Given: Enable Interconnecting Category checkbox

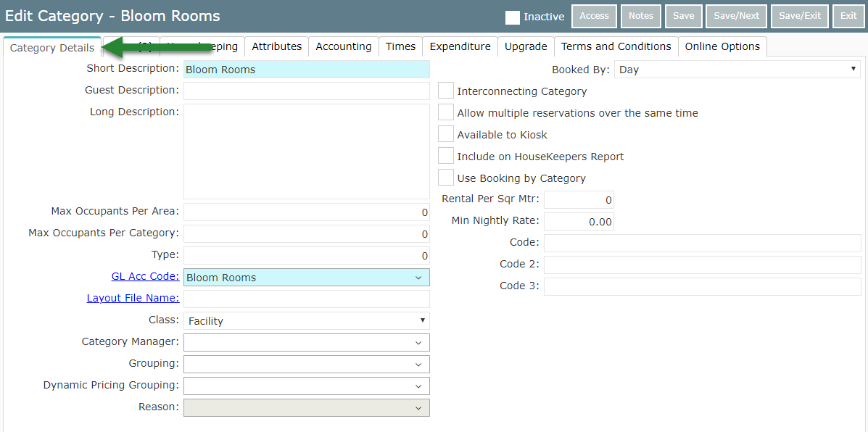Looking at the screenshot, I should tap(446, 91).
